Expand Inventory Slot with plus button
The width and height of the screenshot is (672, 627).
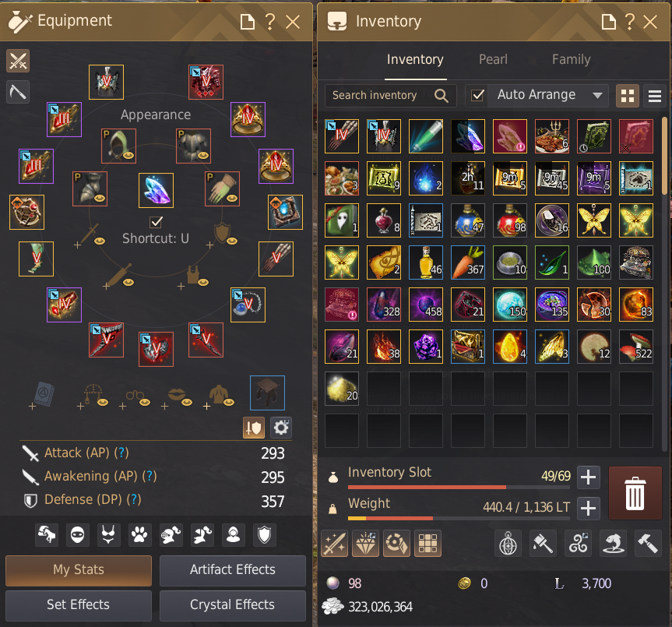point(589,477)
